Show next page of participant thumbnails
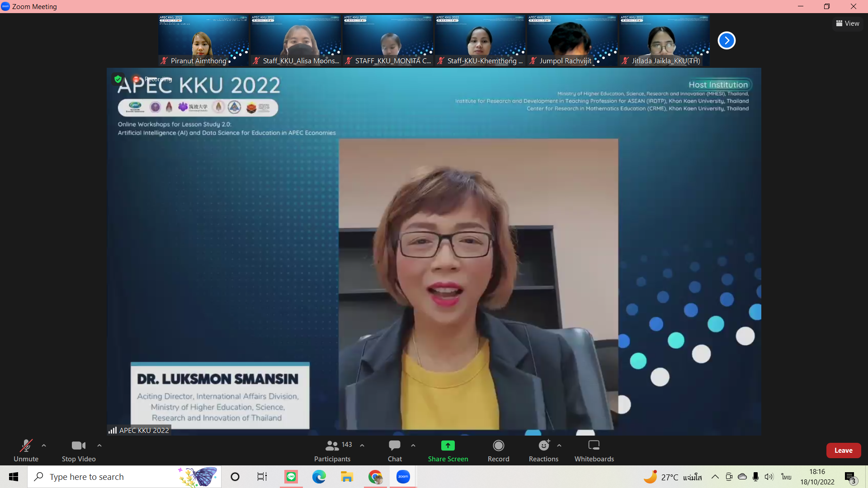Screen dimensions: 868x488 coord(726,41)
